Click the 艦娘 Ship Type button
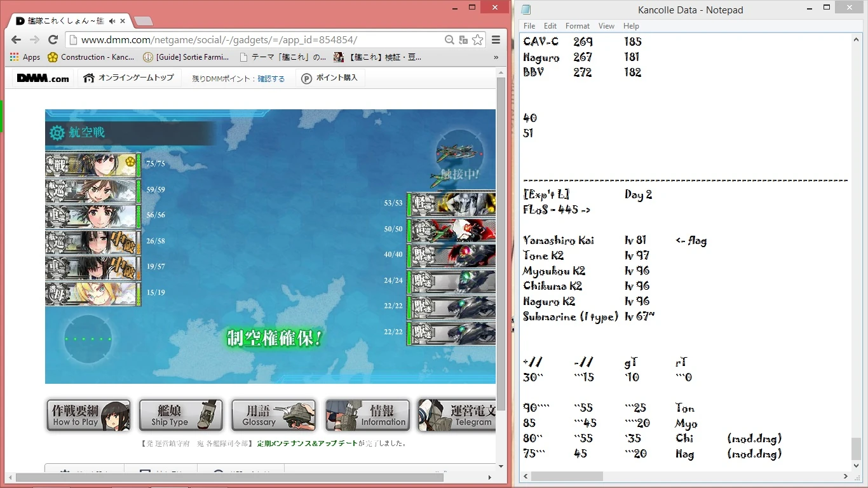The image size is (868, 488). (x=181, y=416)
